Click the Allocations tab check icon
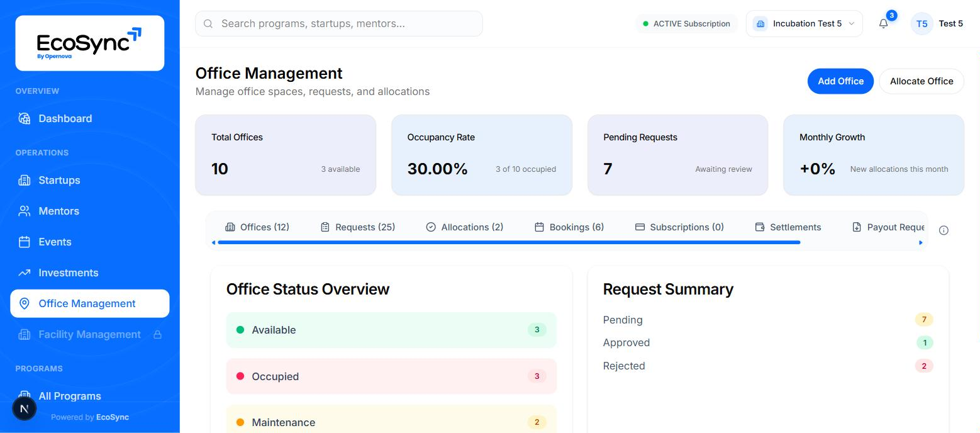Screen dimensions: 980x433 pos(431,227)
